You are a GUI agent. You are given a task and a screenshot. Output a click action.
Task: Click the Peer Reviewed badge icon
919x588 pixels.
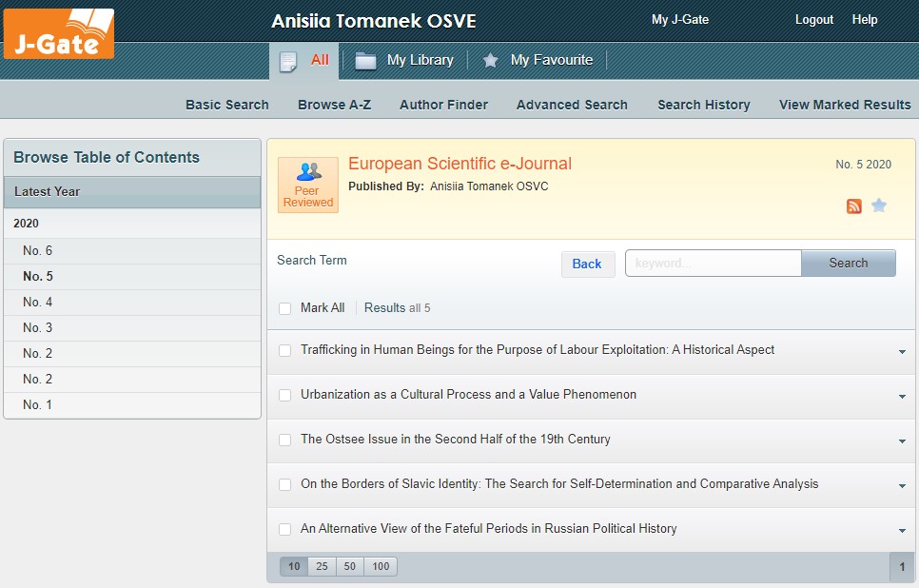click(307, 185)
